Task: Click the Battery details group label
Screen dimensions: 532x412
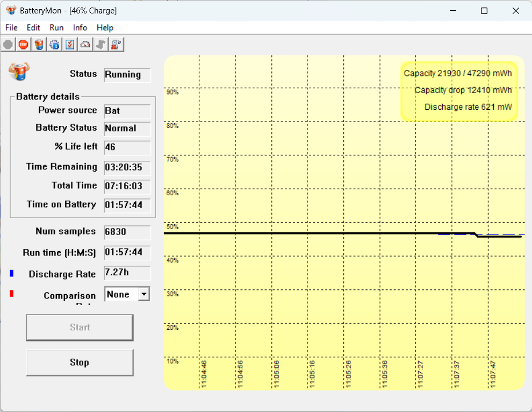Action: click(48, 97)
